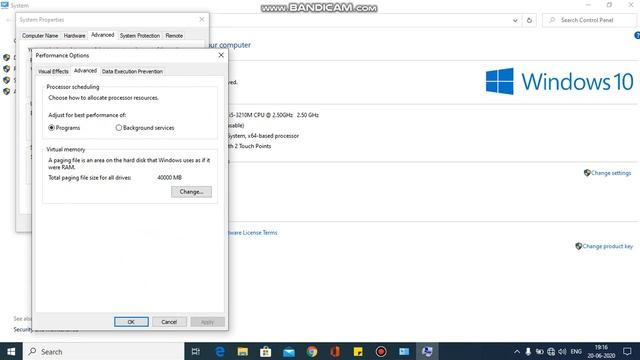
Task: Click microphone tray icon
Action: tap(528, 351)
